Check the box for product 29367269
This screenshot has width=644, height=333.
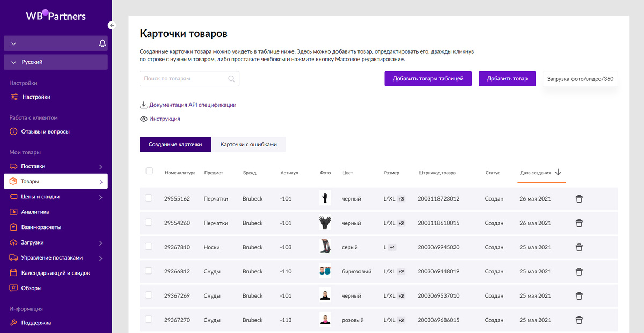click(x=149, y=295)
